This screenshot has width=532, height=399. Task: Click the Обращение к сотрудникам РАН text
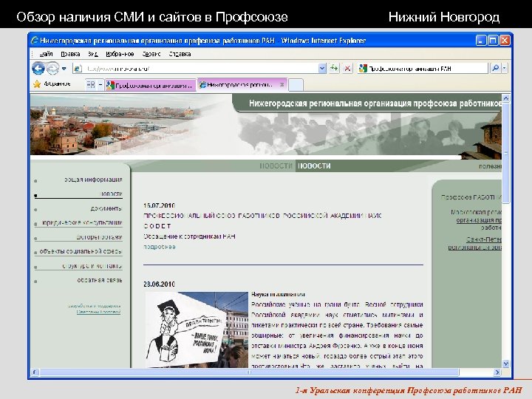pos(189,236)
